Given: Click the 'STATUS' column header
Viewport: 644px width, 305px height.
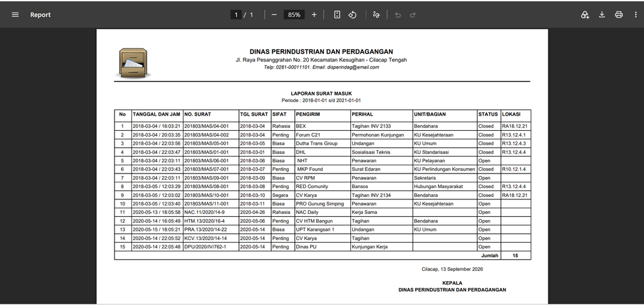Looking at the screenshot, I should [488, 114].
